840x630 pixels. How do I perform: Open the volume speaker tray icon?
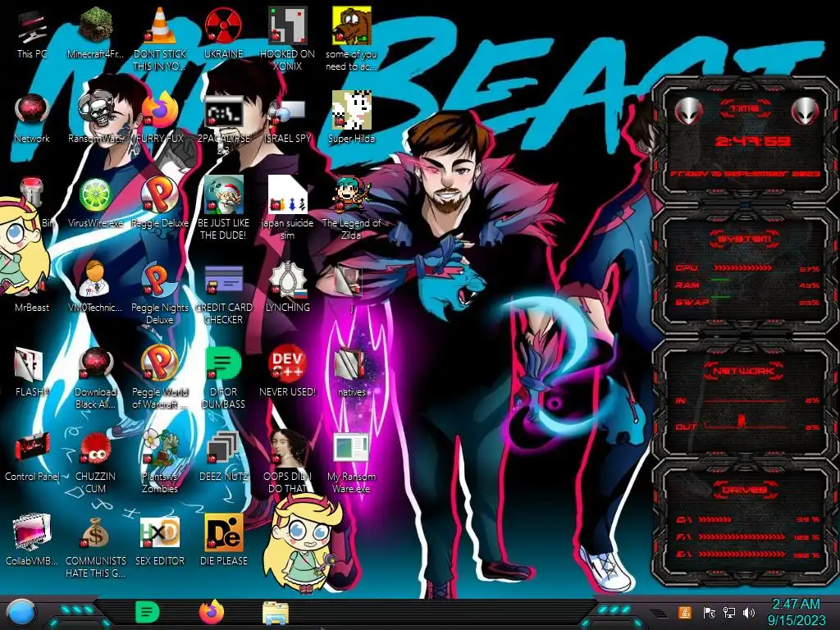pyautogui.click(x=749, y=612)
